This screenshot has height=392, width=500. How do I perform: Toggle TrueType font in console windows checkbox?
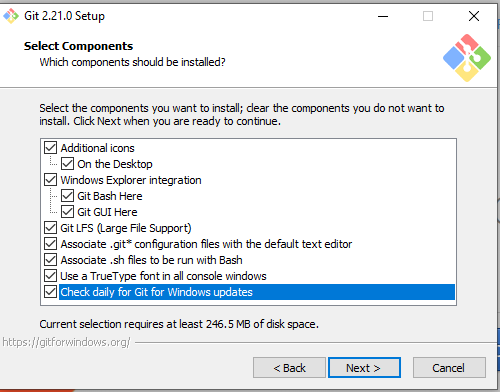pos(50,275)
